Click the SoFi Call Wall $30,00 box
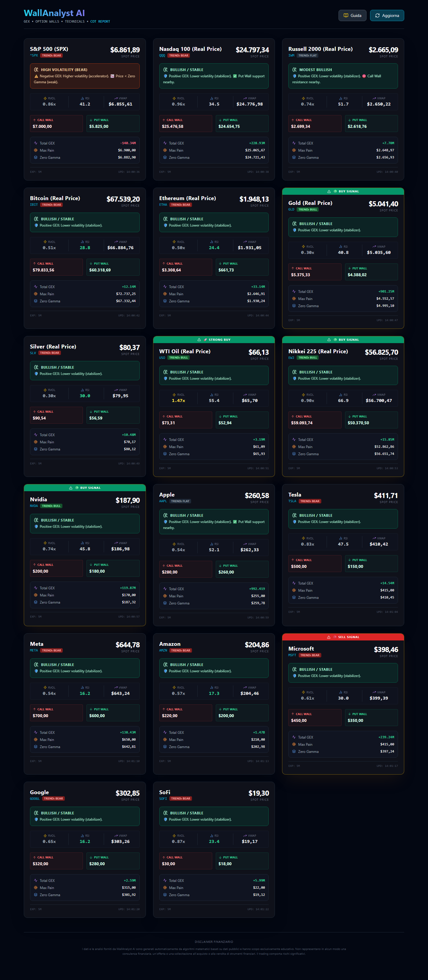Screen dimensions: 428x980 185,861
